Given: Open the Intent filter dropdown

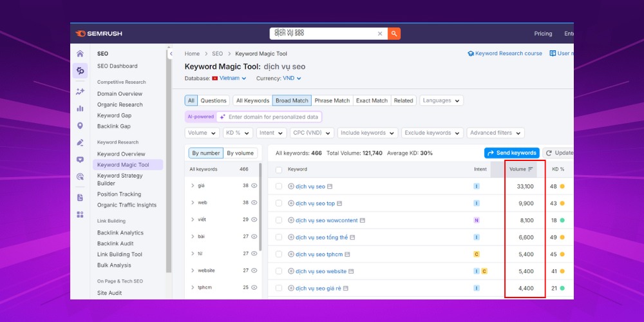Looking at the screenshot, I should pos(272,133).
